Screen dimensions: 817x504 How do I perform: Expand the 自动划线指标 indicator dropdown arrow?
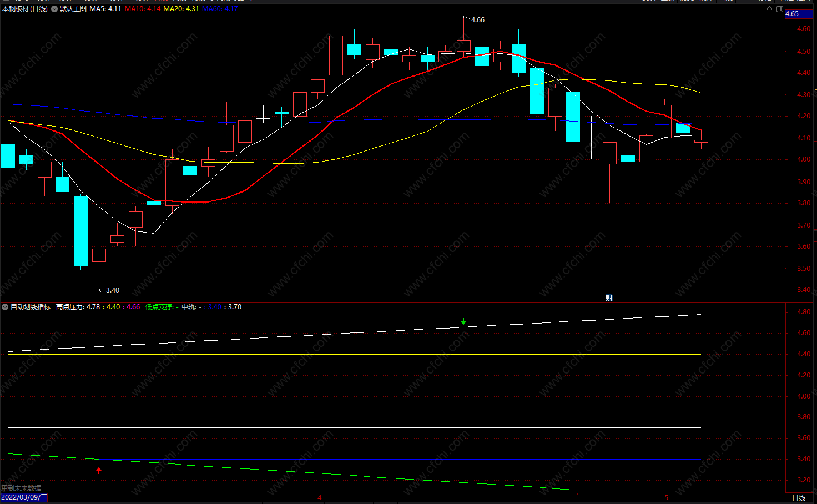point(5,307)
